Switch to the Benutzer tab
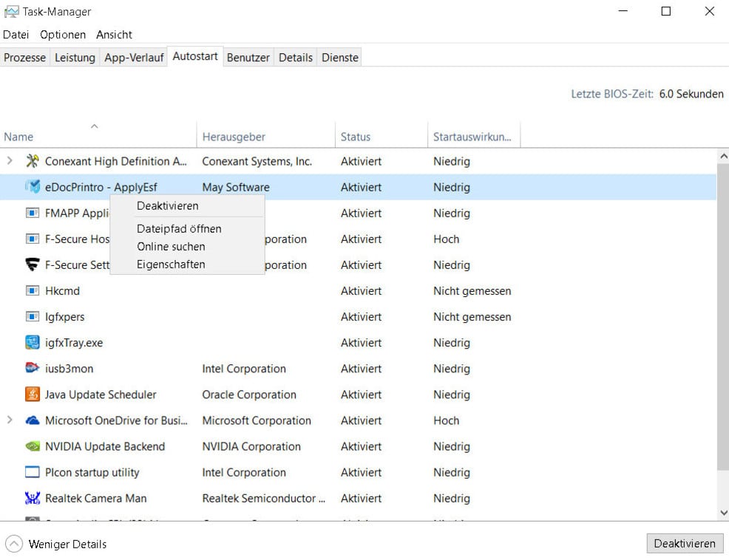 click(248, 57)
